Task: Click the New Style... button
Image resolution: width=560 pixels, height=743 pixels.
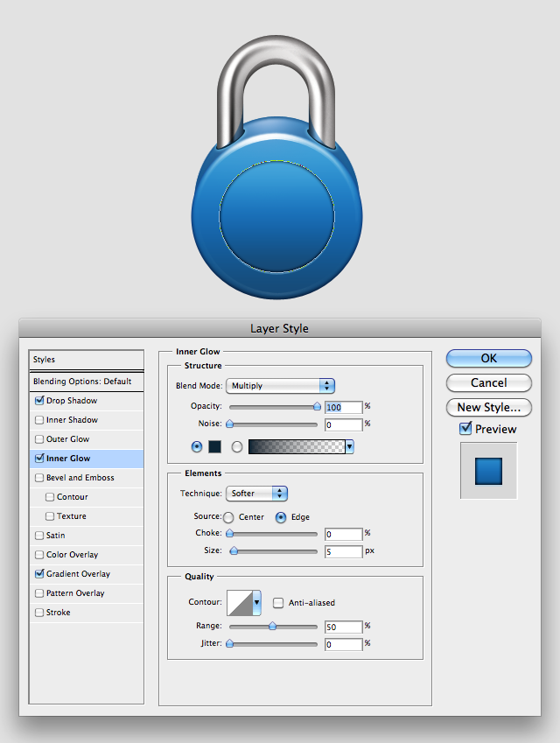Action: pos(489,408)
